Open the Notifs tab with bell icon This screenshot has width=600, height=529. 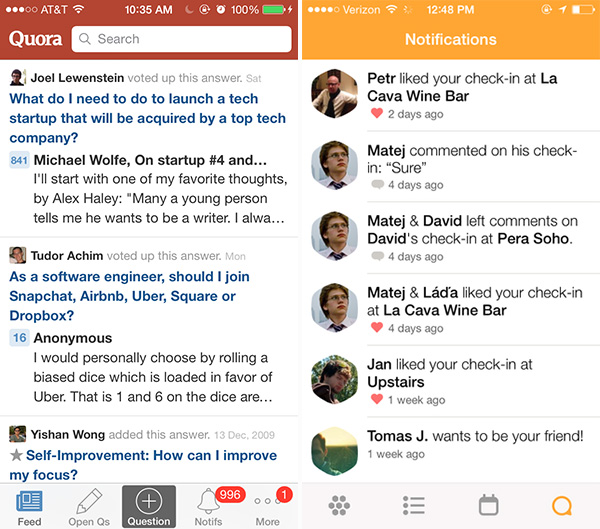coord(208,508)
